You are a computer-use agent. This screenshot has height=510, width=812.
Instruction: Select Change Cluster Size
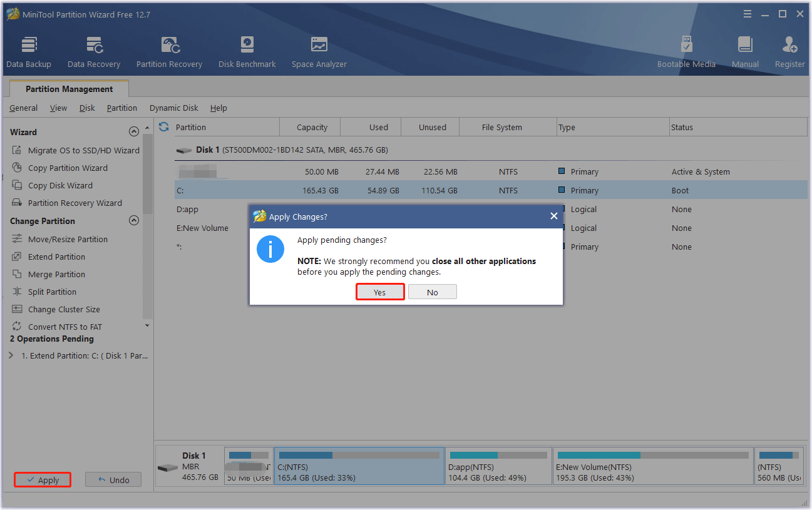[x=63, y=309]
